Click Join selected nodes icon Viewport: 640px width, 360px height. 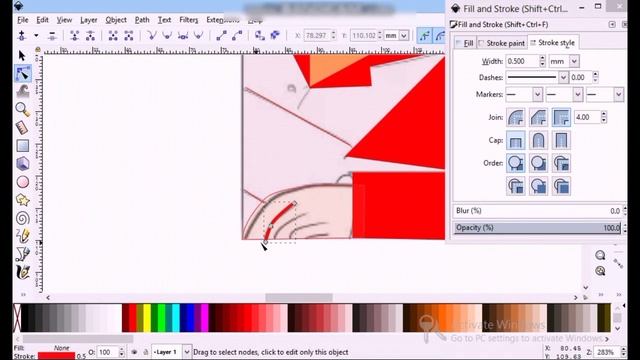pos(74,36)
